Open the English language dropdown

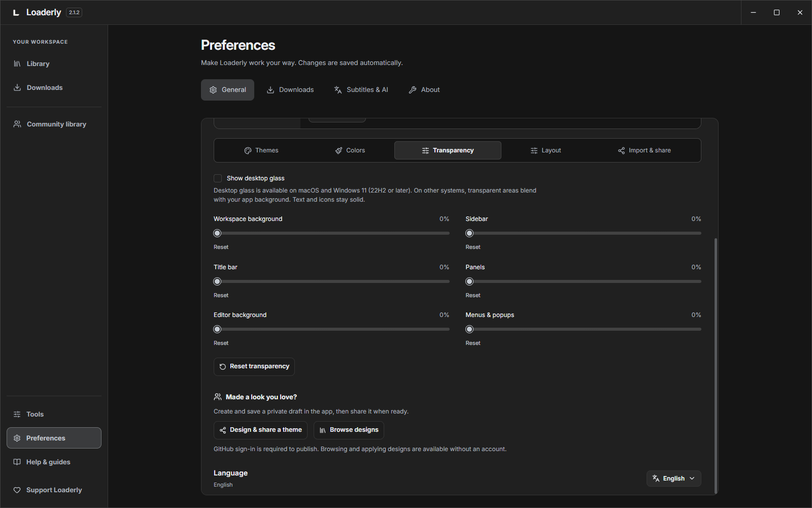[673, 479]
